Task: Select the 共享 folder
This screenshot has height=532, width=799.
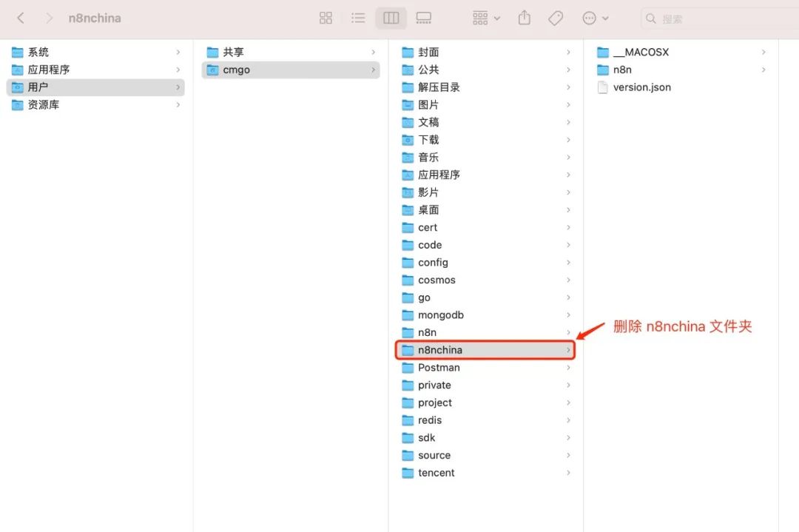Action: pos(291,52)
